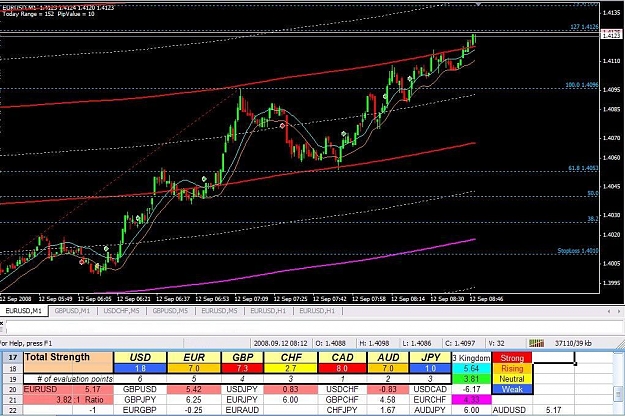This screenshot has width=625, height=416.
Task: Select the GBP column heading cell
Action: (242, 357)
